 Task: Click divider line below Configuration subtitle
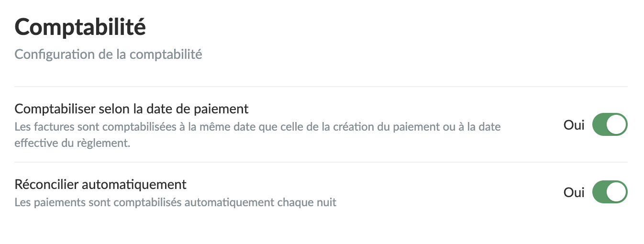click(321, 87)
